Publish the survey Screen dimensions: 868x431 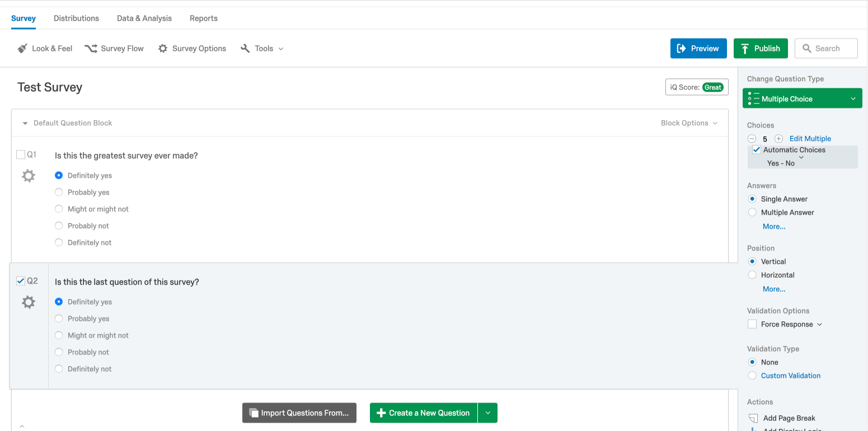point(761,49)
